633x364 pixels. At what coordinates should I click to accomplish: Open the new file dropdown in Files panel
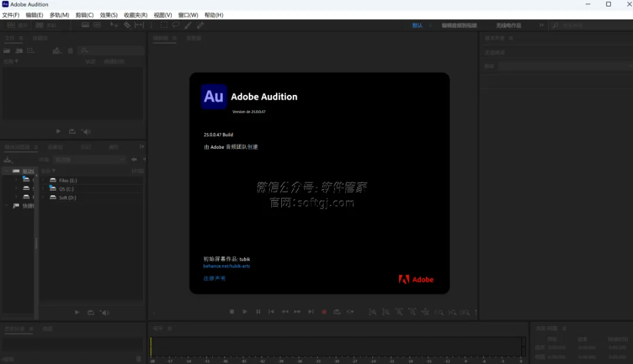pos(30,50)
